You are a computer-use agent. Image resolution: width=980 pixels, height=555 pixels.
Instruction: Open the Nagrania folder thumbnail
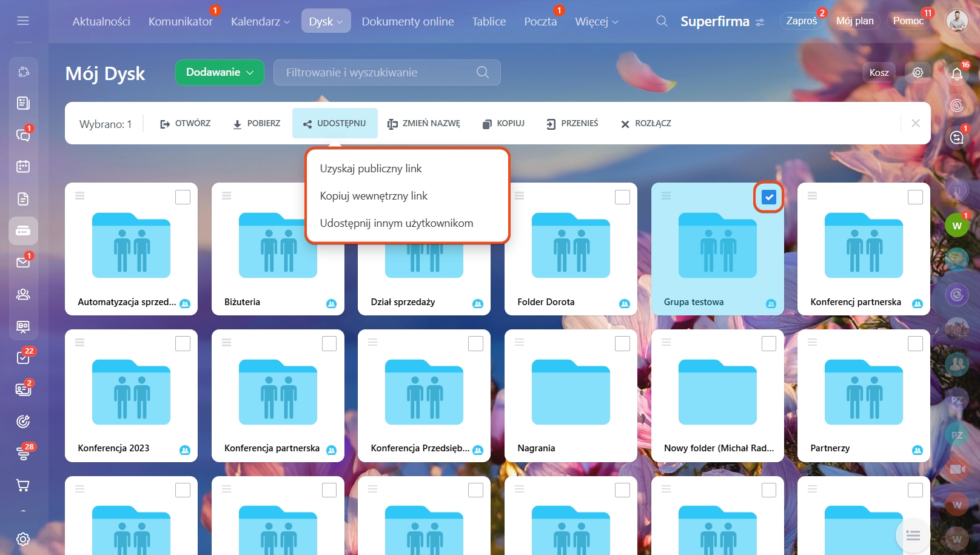pos(571,392)
